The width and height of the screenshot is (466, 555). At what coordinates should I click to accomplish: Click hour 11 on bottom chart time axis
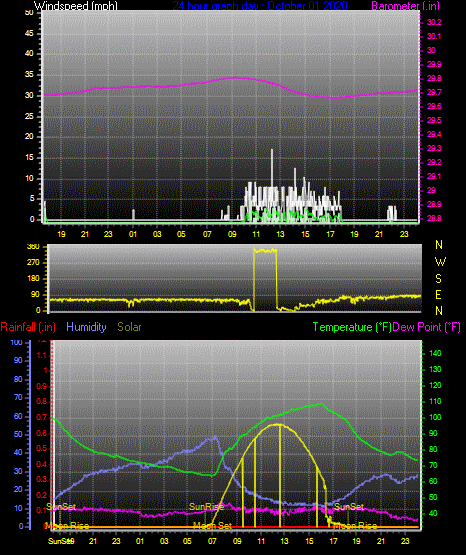point(261,541)
